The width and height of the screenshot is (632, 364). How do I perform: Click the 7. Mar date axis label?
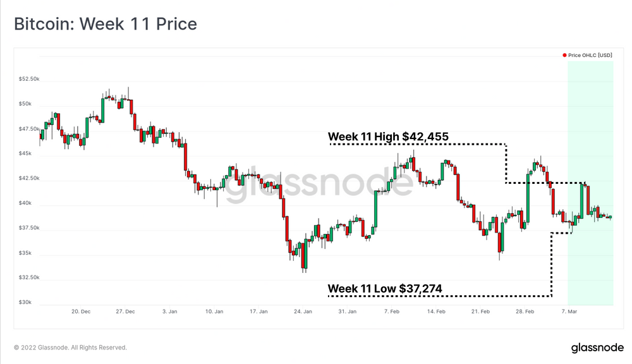coord(569,312)
